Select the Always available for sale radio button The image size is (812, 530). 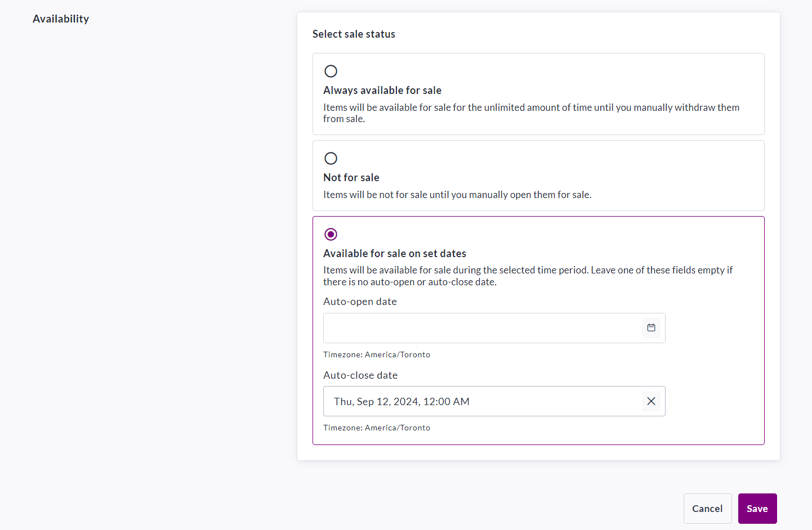pyautogui.click(x=331, y=71)
